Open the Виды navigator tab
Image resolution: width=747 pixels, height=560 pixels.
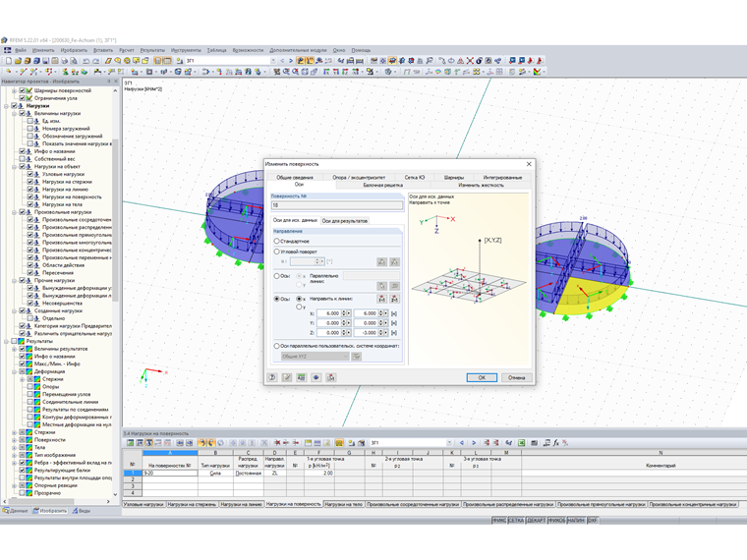tap(82, 511)
